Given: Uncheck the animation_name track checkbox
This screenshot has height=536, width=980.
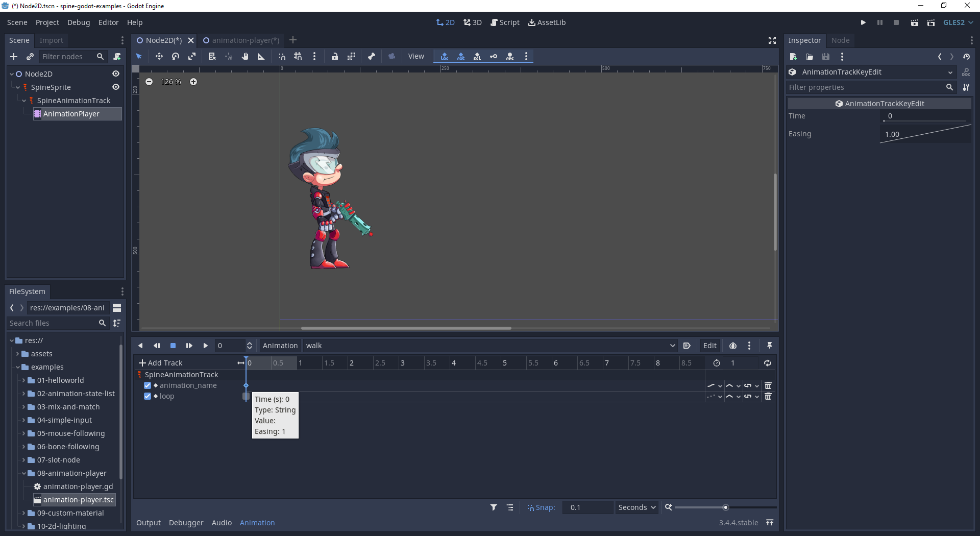Looking at the screenshot, I should [148, 385].
